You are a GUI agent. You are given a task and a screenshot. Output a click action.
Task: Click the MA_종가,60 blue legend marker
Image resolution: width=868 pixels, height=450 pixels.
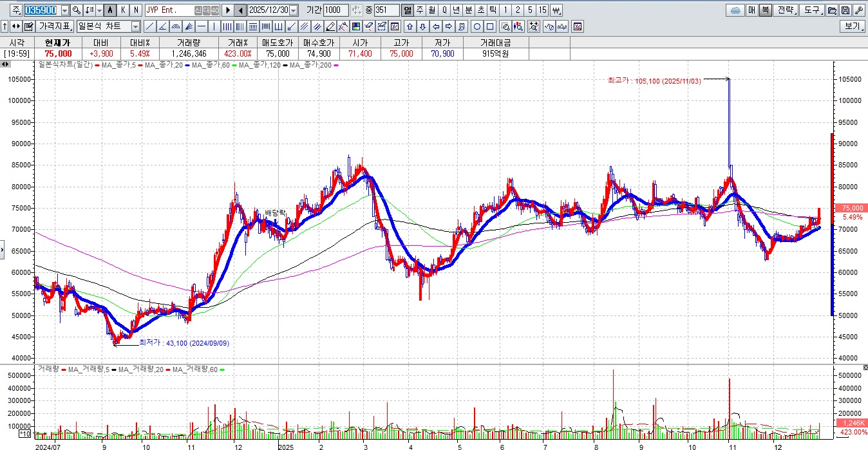pos(187,65)
